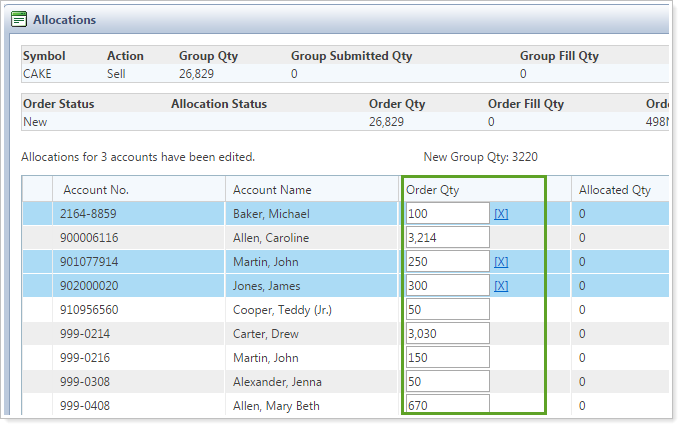Clear Jones, James's edit via [X] link

click(x=501, y=286)
